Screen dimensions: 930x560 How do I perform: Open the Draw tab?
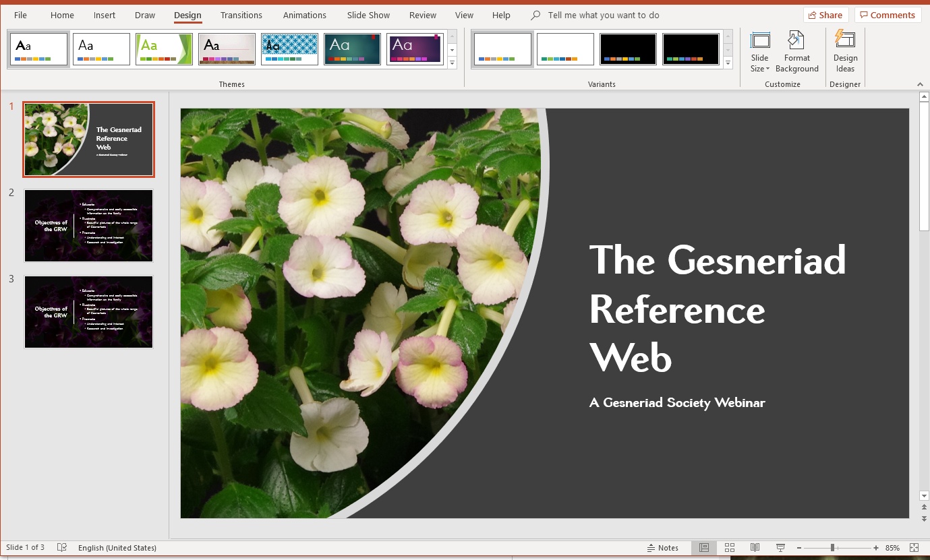tap(145, 15)
